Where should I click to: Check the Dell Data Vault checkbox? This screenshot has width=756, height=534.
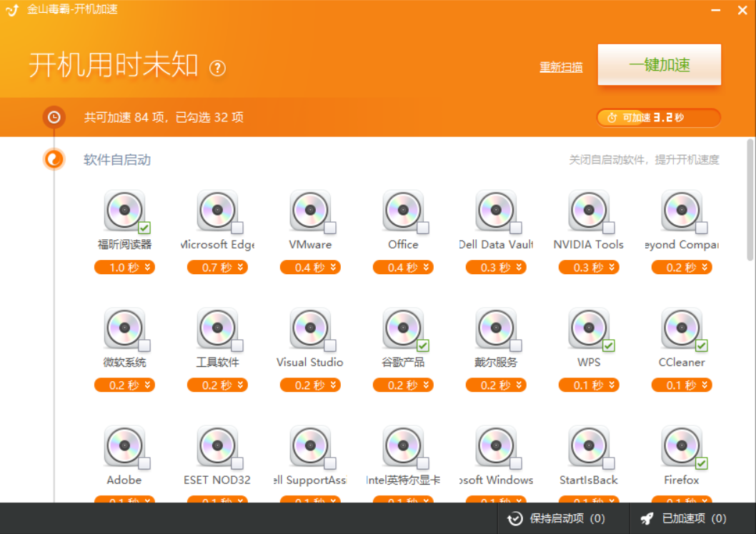coord(516,228)
